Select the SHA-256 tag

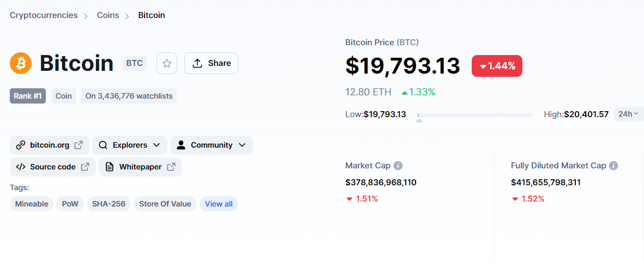[x=109, y=204]
